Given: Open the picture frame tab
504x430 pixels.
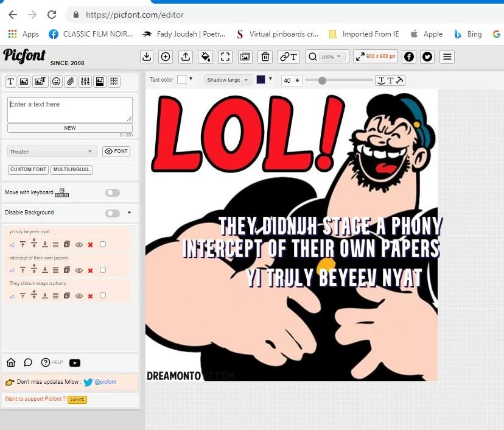Looking at the screenshot, I should [x=100, y=82].
